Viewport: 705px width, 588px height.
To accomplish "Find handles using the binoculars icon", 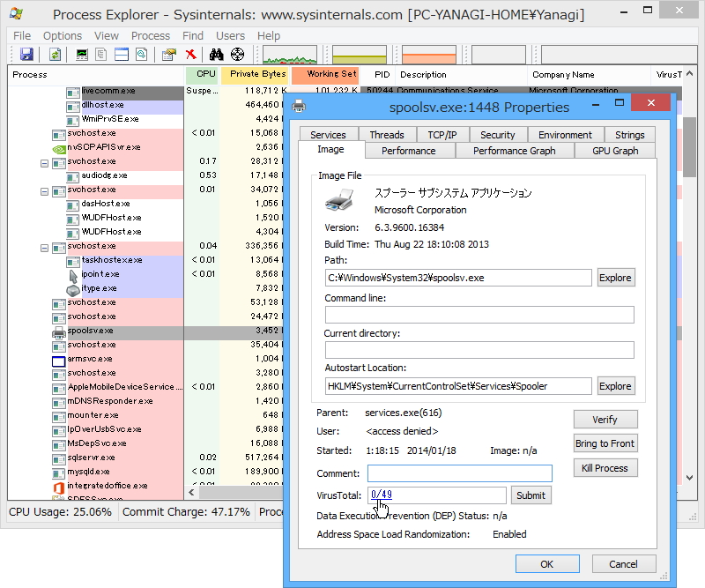I will tap(217, 55).
